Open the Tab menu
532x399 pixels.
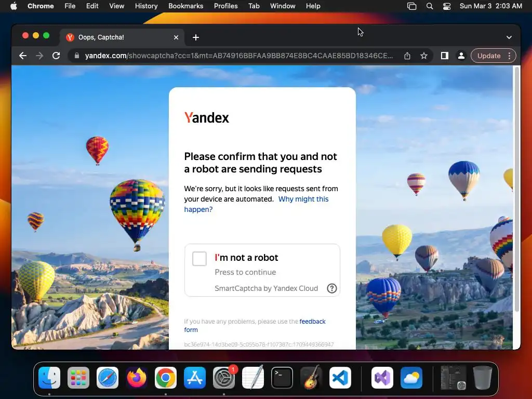tap(254, 6)
